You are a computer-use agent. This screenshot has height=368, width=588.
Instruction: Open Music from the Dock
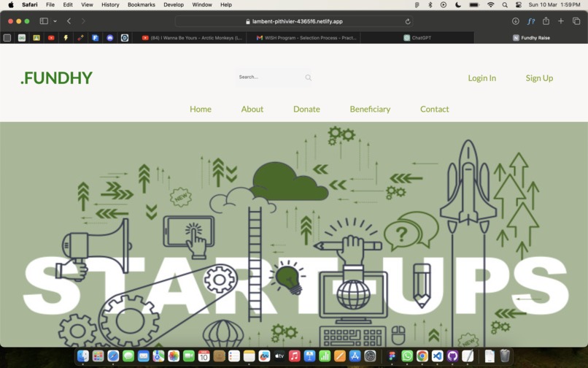(295, 356)
